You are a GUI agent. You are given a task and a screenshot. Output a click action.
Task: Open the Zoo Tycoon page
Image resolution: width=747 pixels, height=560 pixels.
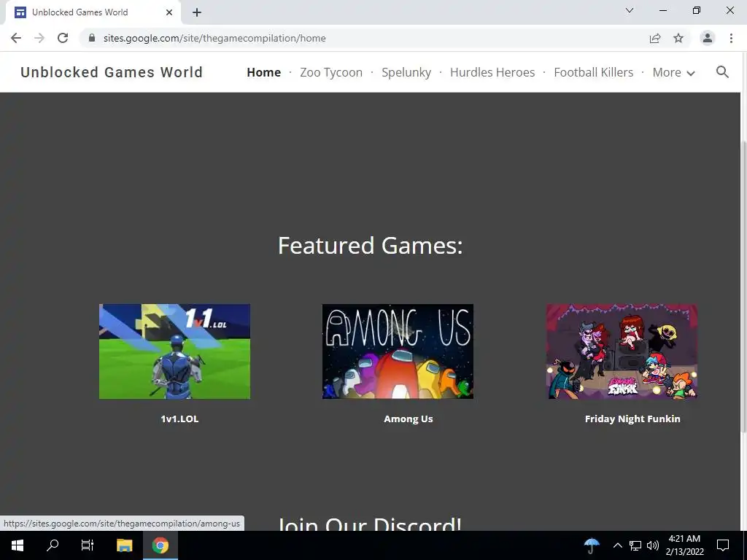point(331,72)
